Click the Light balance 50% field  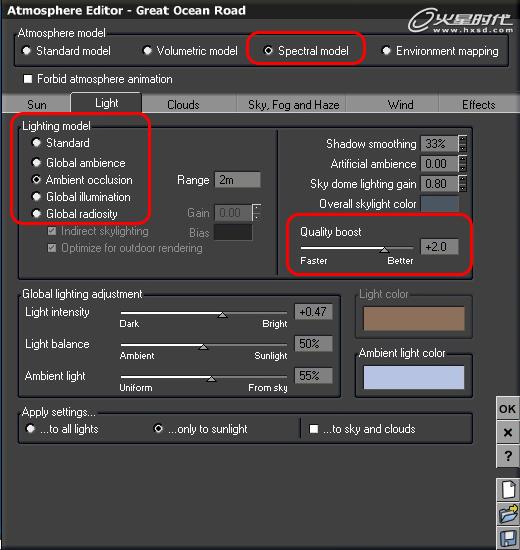(x=313, y=344)
